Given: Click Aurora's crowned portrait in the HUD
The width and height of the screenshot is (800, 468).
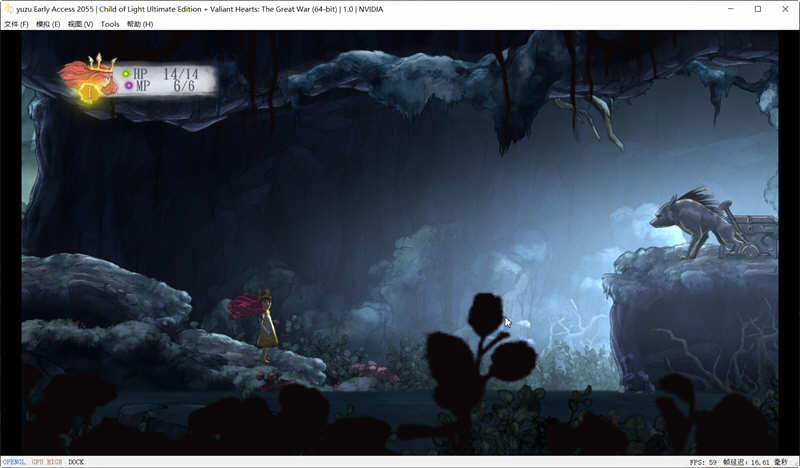Looking at the screenshot, I should pyautogui.click(x=88, y=76).
